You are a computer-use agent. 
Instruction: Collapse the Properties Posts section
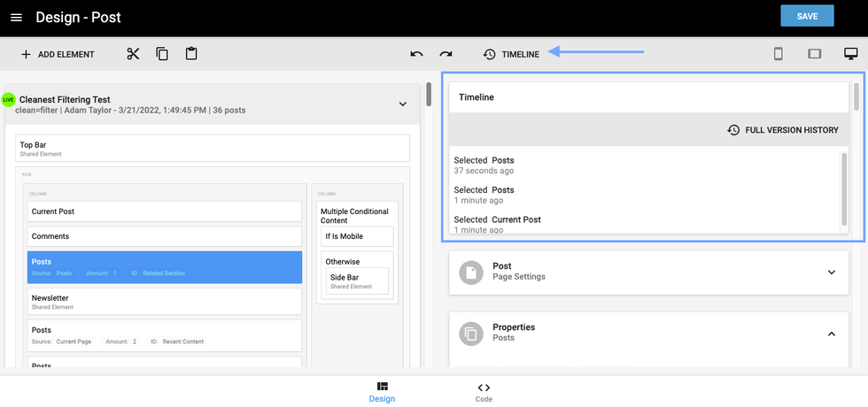tap(831, 334)
